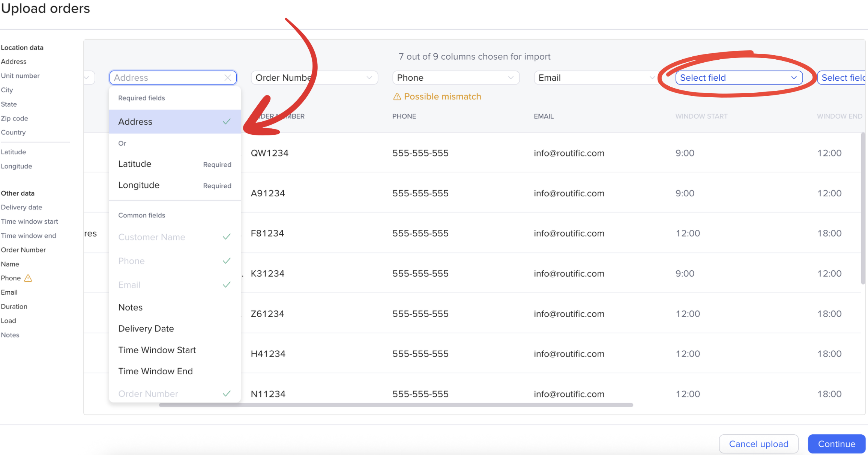Choose Latitude from the field list
This screenshot has height=455, width=868.
pyautogui.click(x=135, y=164)
